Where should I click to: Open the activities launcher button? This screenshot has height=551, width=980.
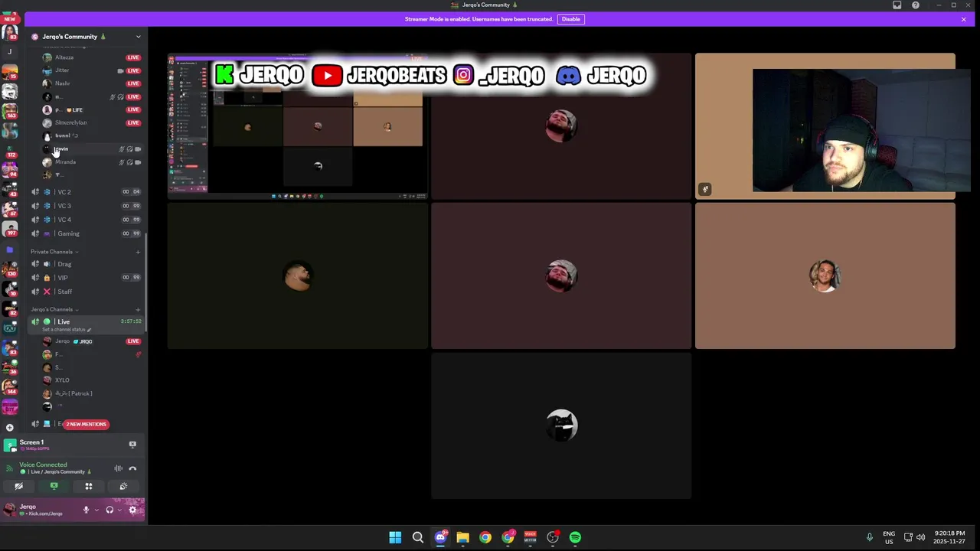89,487
